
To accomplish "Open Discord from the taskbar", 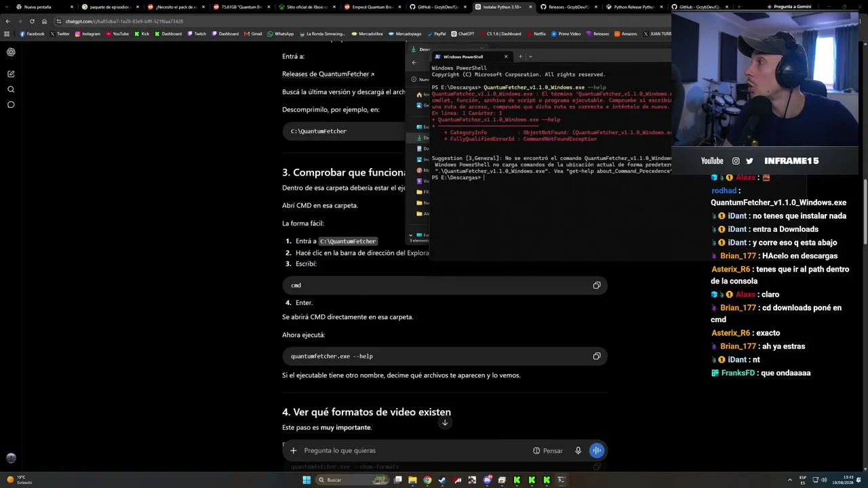I will (487, 480).
